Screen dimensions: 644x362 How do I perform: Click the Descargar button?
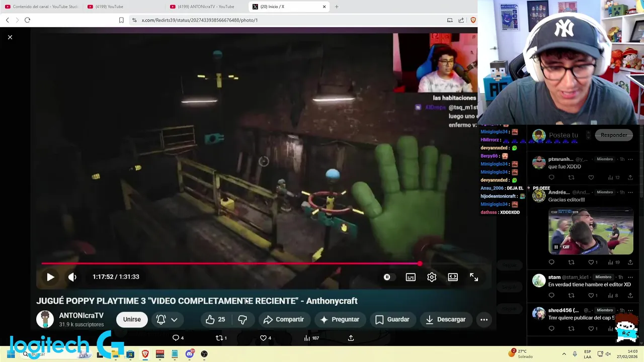point(445,319)
